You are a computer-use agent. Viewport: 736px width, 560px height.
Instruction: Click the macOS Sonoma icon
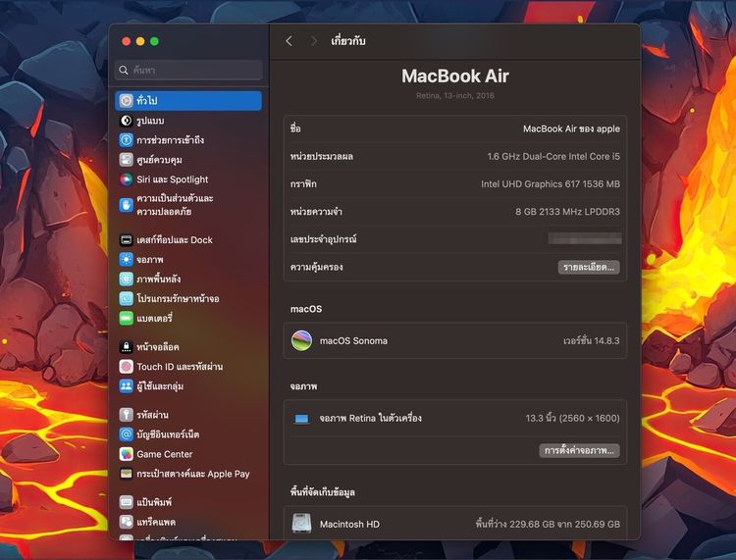(x=302, y=340)
